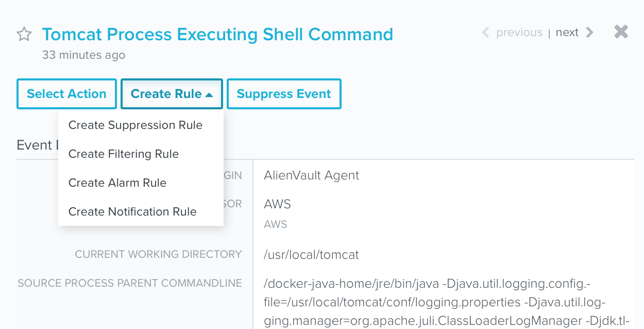This screenshot has height=329, width=644.
Task: Click the Tomcat Process Executing Shell Command title
Action: [x=217, y=35]
